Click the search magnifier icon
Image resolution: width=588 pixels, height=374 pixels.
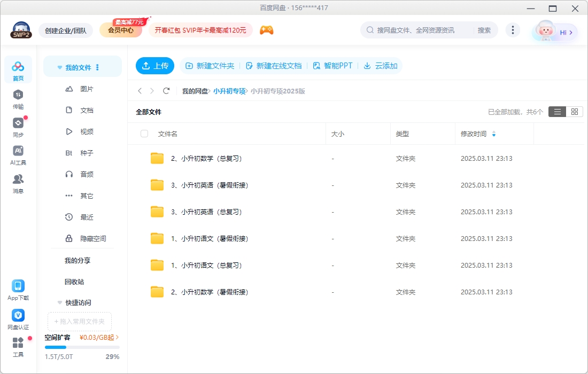(370, 30)
